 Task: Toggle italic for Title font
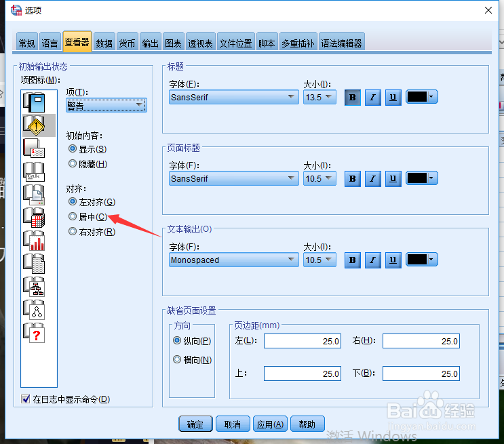(373, 98)
